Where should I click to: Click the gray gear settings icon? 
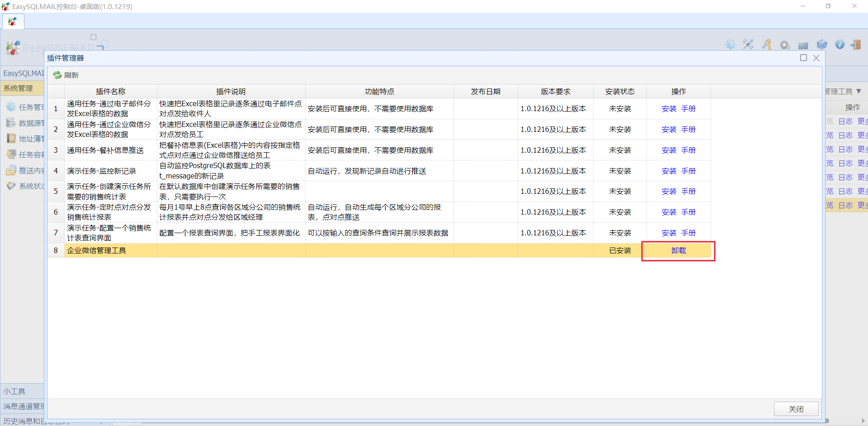point(785,45)
